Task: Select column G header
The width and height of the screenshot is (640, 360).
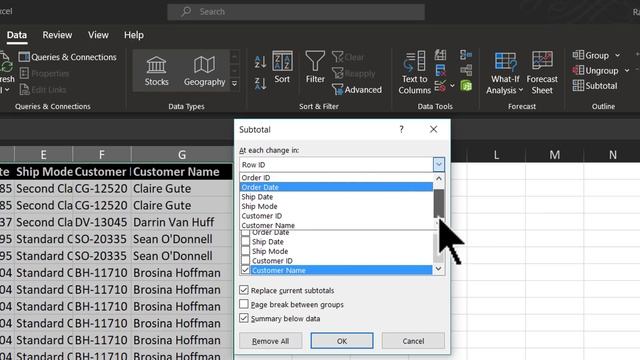Action: 182,155
